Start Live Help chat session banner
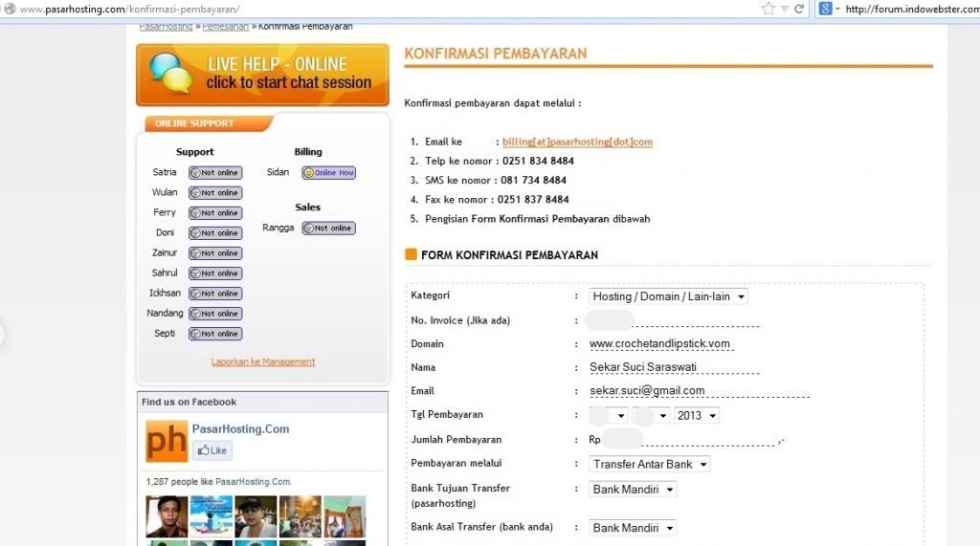The width and height of the screenshot is (980, 546). 262,75
